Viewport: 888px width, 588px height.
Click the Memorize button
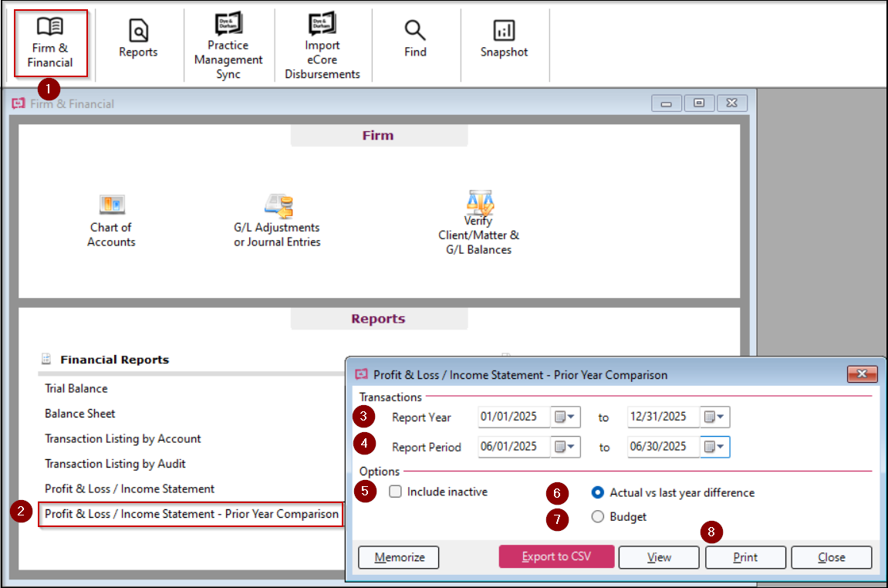click(399, 557)
